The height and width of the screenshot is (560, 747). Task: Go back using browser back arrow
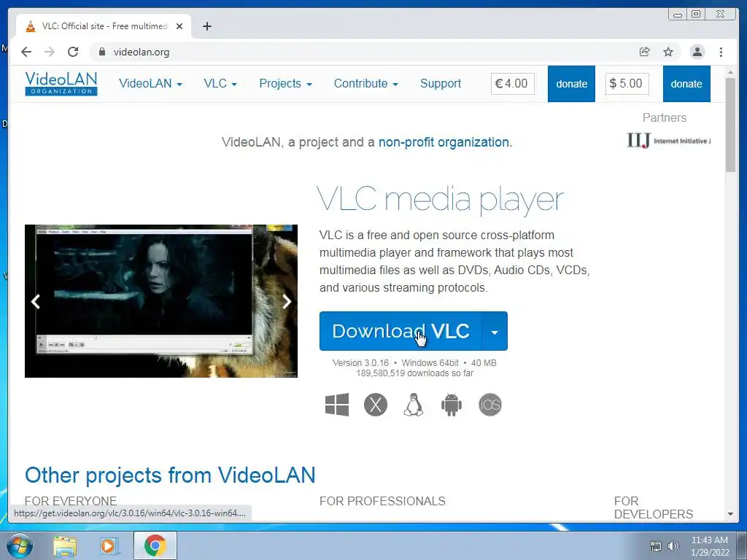pos(26,52)
